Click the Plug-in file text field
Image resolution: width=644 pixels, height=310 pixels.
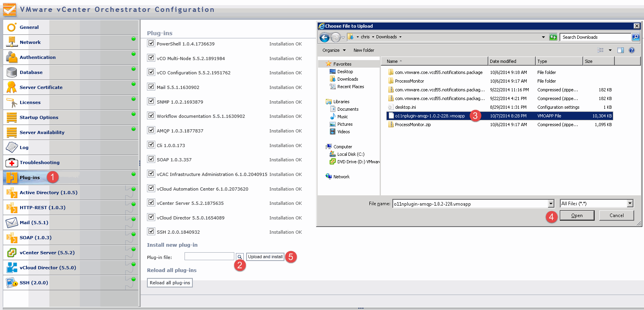click(209, 256)
